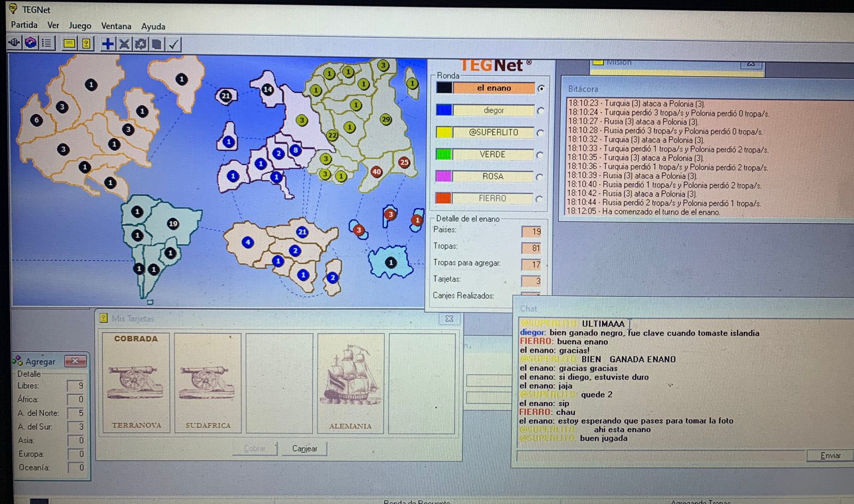Click the Mis Tarjetas window icon

[104, 318]
